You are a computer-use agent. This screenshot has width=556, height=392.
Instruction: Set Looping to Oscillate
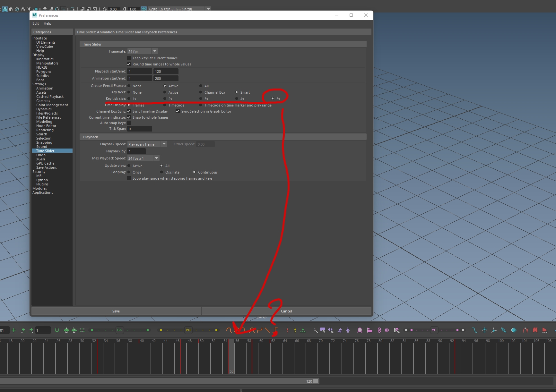[x=161, y=172]
